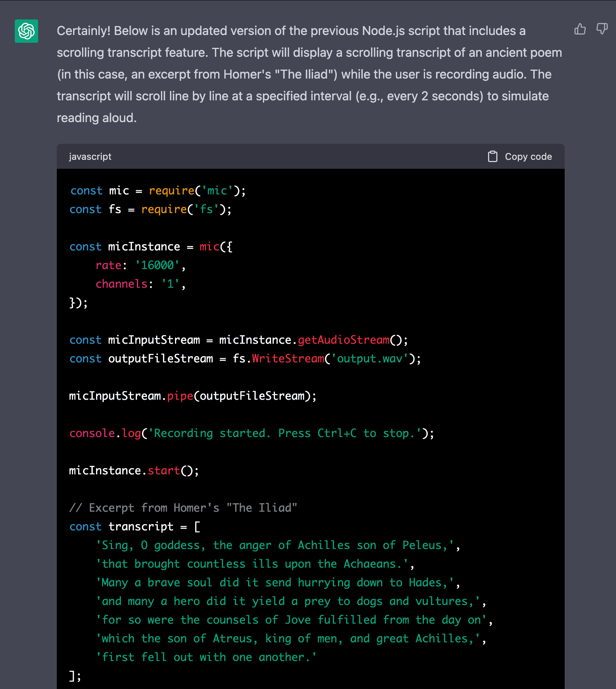Click the micInputStream.pipe code line
The width and height of the screenshot is (616, 689).
click(192, 396)
